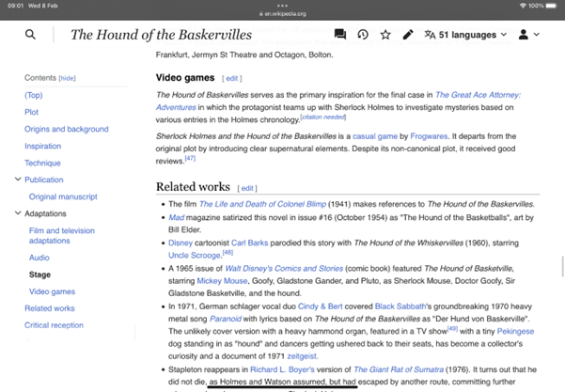The image size is (565, 392).
Task: Click the search magnifier icon
Action: point(30,35)
